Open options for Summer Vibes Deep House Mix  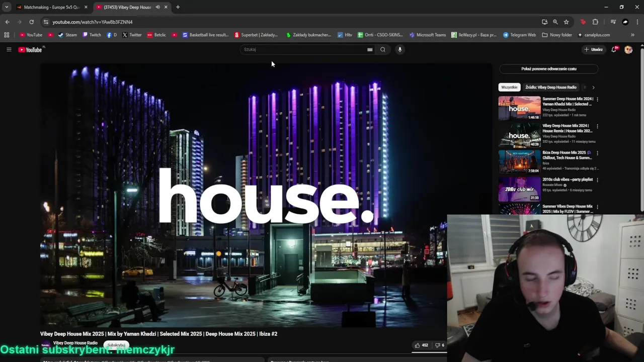tap(597, 207)
